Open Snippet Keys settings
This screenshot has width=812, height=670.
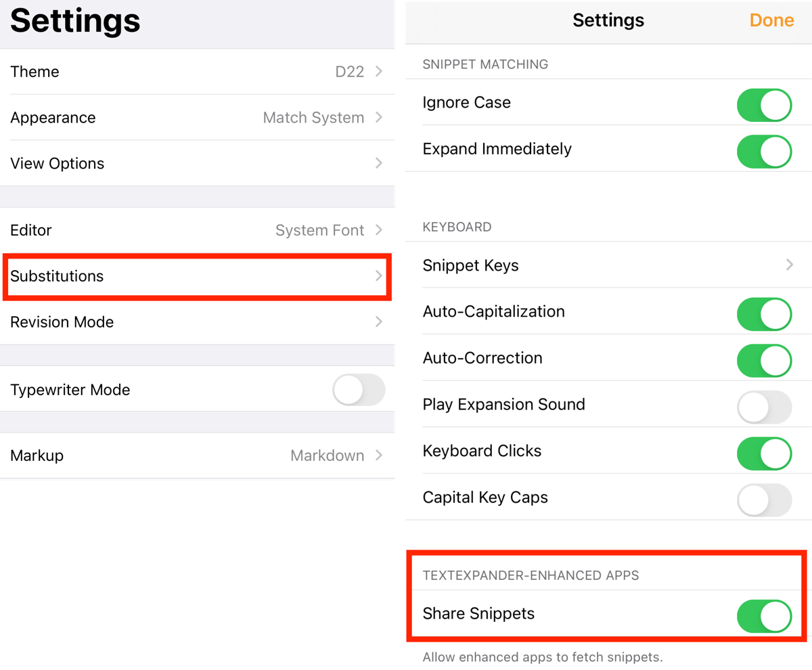pos(608,265)
